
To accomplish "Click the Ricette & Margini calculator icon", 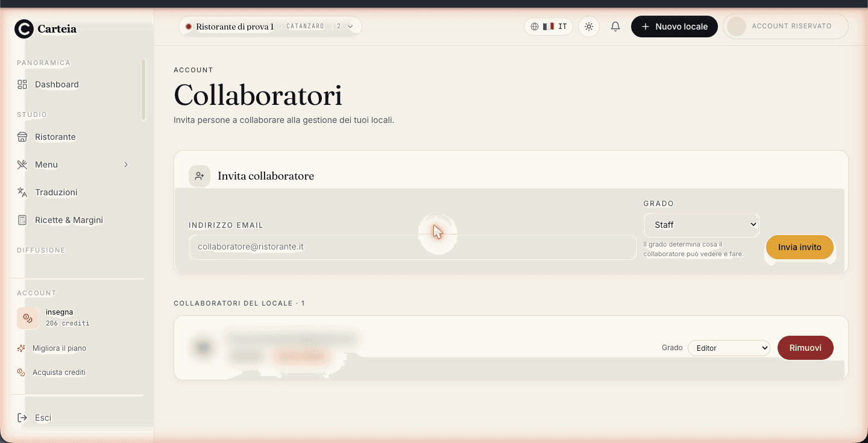I will (22, 220).
